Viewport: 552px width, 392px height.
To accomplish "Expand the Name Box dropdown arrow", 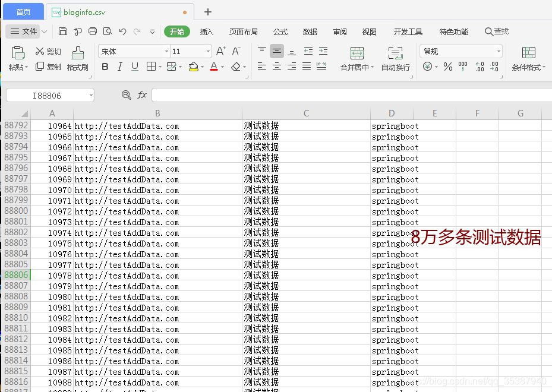I will tap(91, 95).
